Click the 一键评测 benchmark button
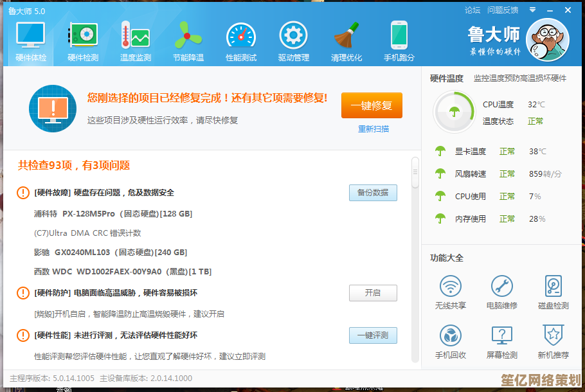585x392 pixels. (x=373, y=335)
